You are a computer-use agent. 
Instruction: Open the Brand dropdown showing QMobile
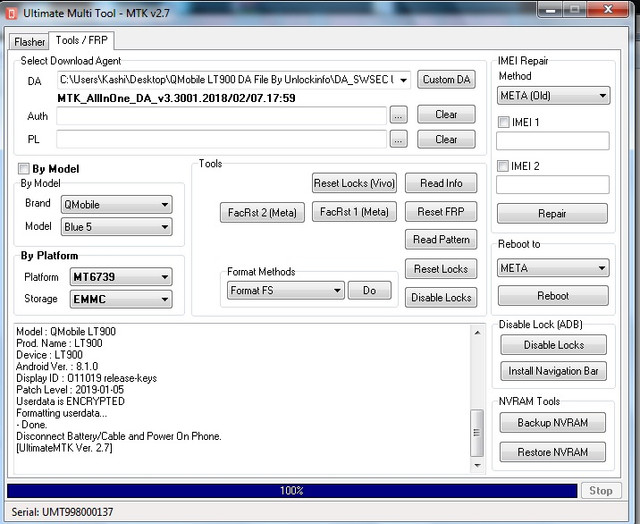(x=117, y=204)
